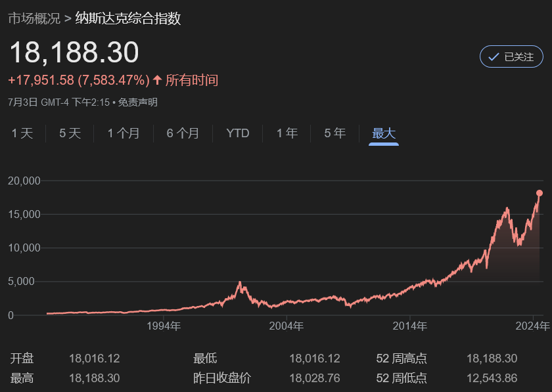Click the 最高 value 18,188.30

pos(95,378)
